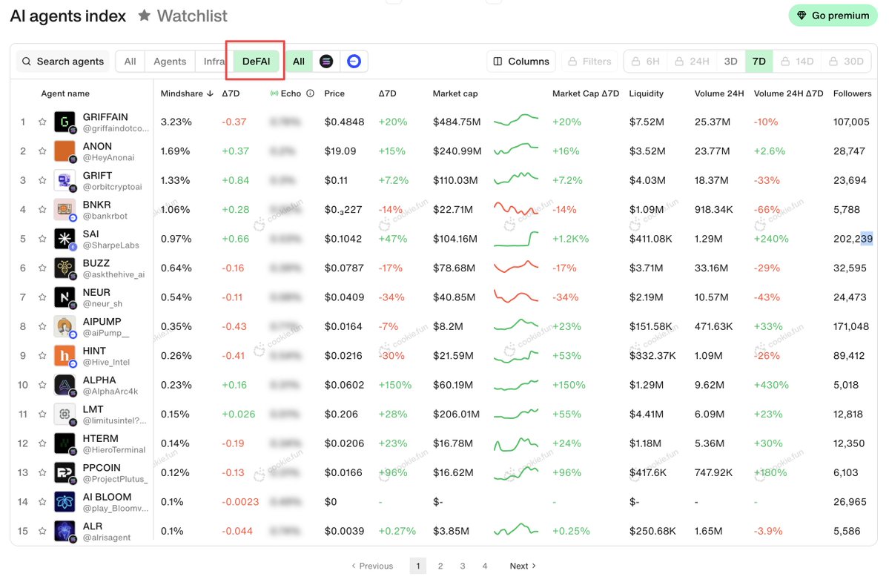Mark AIPUMP with the star toggle
This screenshot has width=889, height=588.
[x=42, y=326]
